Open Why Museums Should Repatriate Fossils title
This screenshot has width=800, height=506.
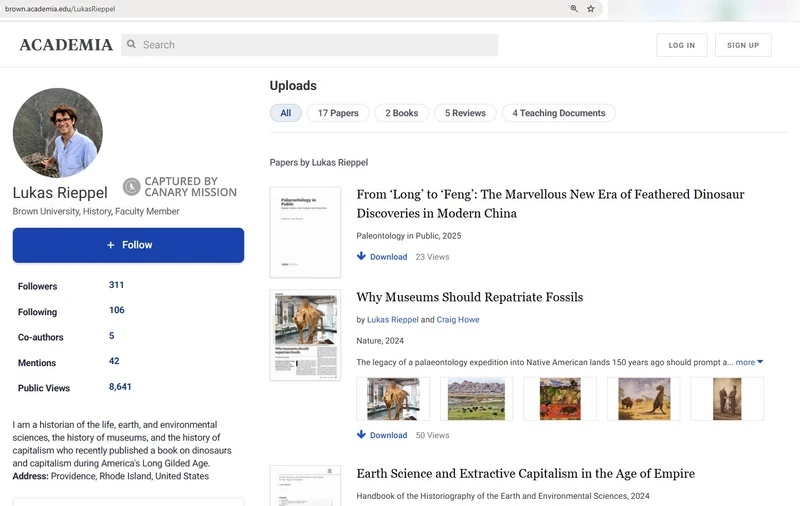pyautogui.click(x=469, y=297)
